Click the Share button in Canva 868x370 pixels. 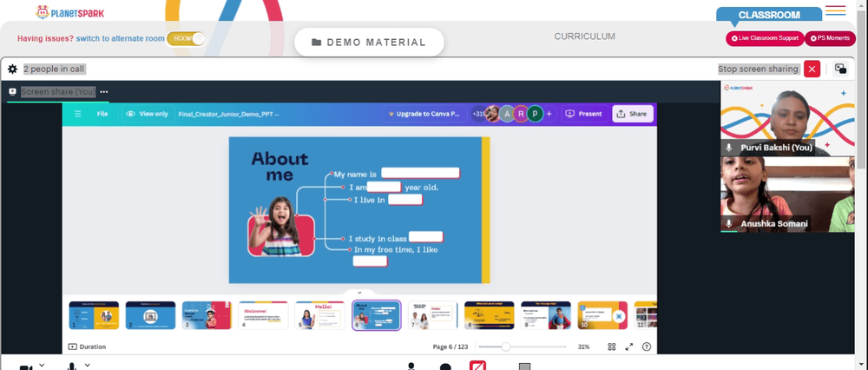click(632, 114)
